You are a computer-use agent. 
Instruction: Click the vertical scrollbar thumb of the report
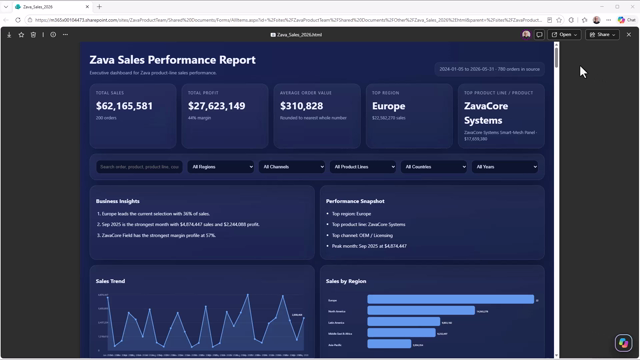click(x=556, y=58)
